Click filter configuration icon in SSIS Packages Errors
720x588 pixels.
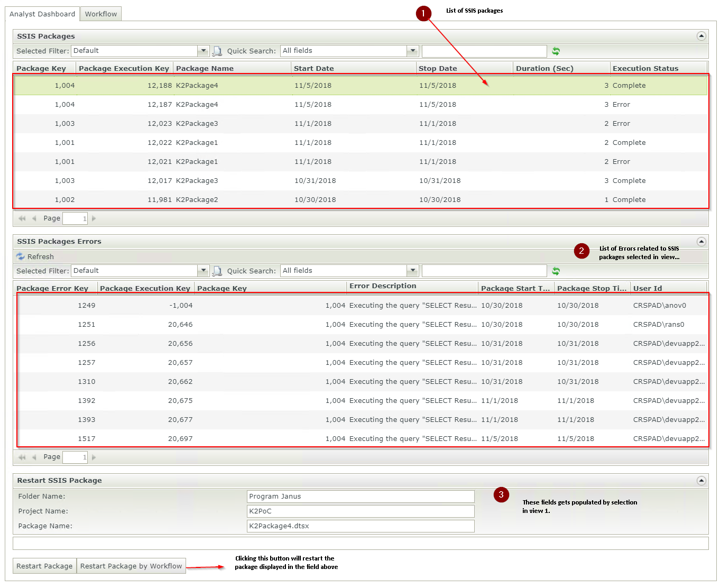217,271
